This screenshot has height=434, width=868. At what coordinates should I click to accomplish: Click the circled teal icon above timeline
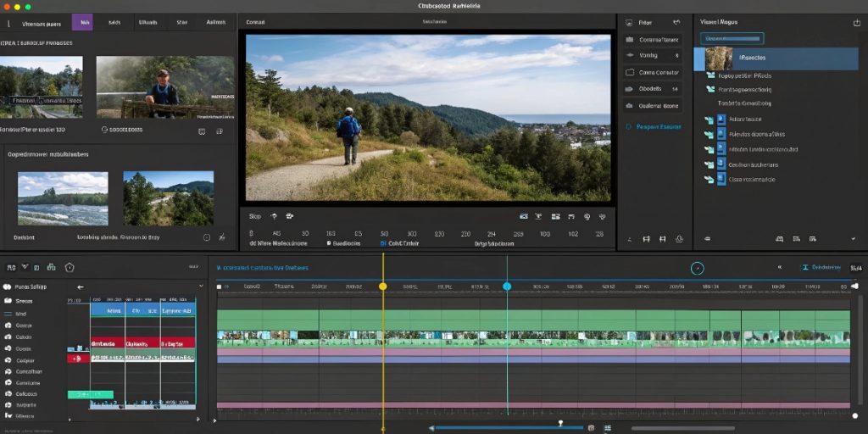pyautogui.click(x=698, y=269)
